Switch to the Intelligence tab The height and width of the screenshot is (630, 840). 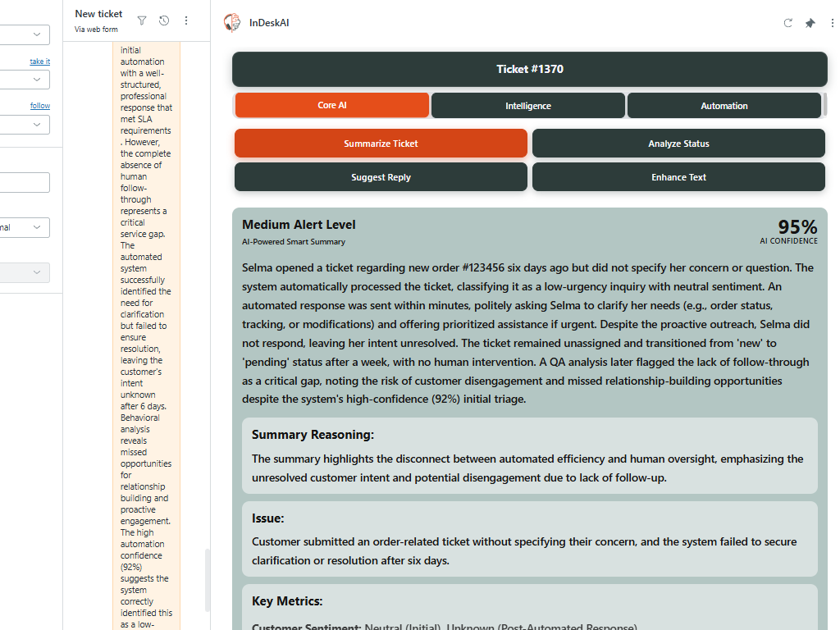pos(527,105)
